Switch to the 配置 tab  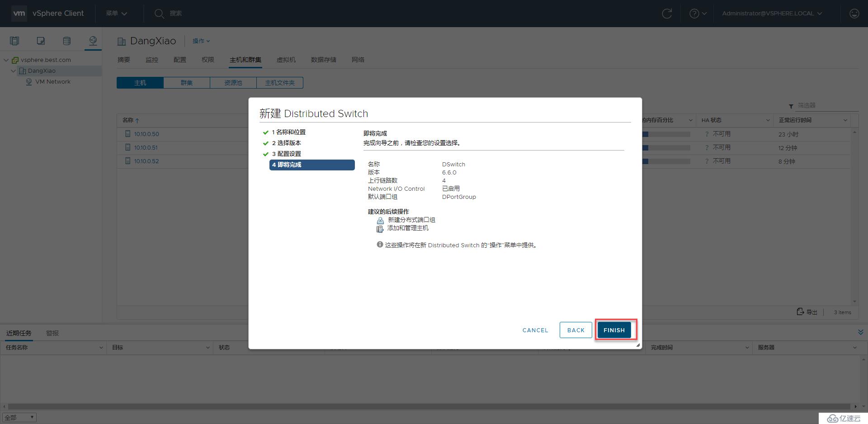tap(180, 60)
